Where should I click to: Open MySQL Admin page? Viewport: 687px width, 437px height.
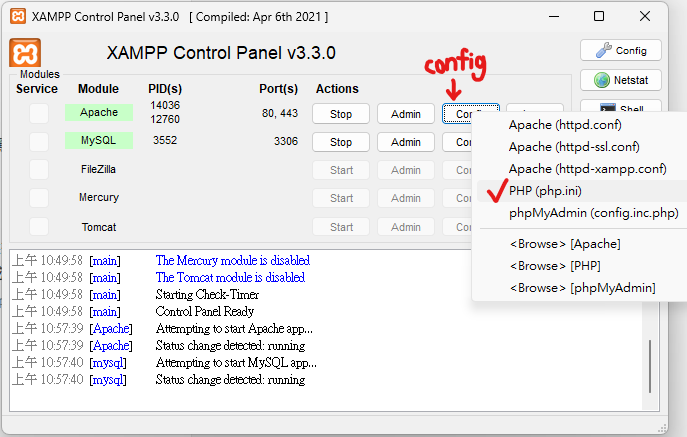coord(406,142)
